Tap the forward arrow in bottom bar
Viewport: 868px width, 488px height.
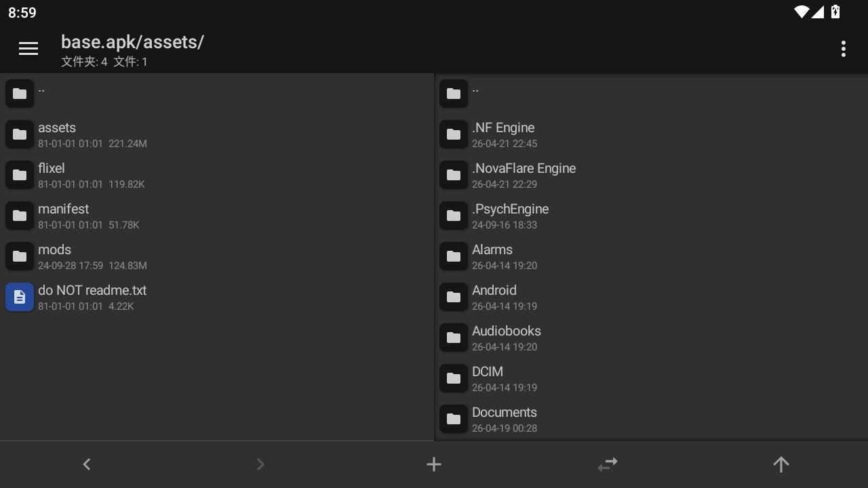260,464
